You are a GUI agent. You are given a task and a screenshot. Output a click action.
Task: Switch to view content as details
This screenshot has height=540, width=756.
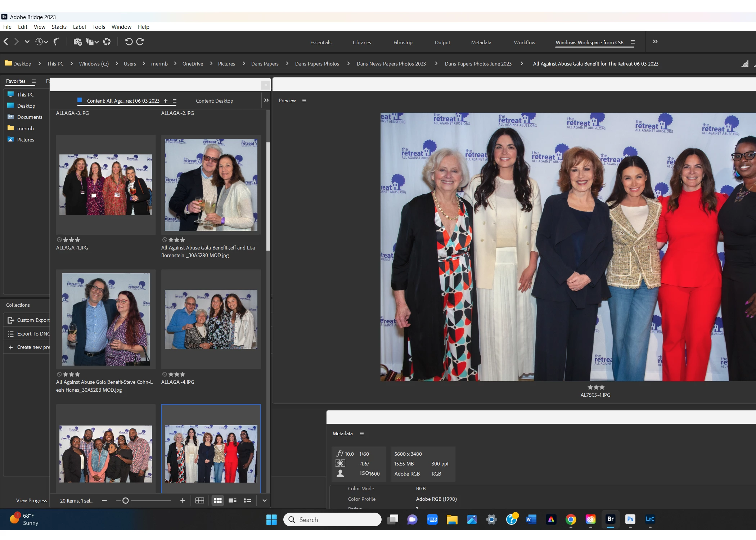tap(233, 500)
